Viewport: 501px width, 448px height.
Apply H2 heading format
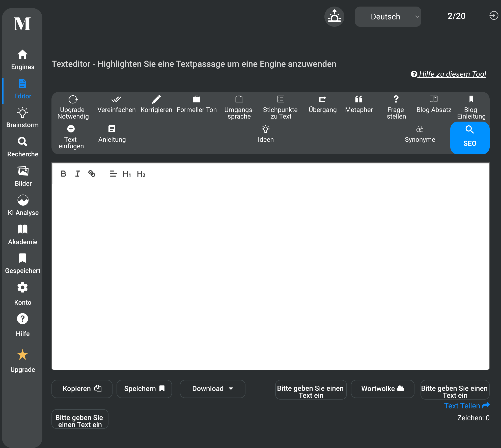tap(141, 174)
